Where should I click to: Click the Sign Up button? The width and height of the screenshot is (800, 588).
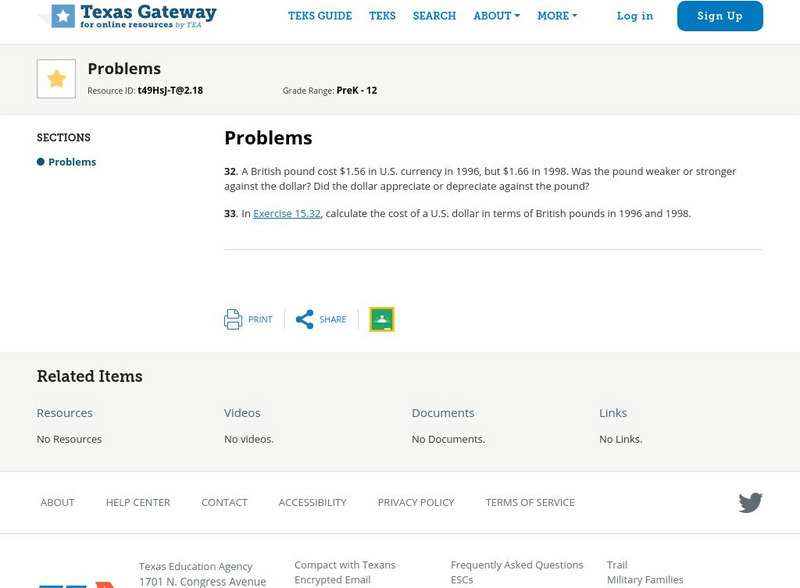719,16
